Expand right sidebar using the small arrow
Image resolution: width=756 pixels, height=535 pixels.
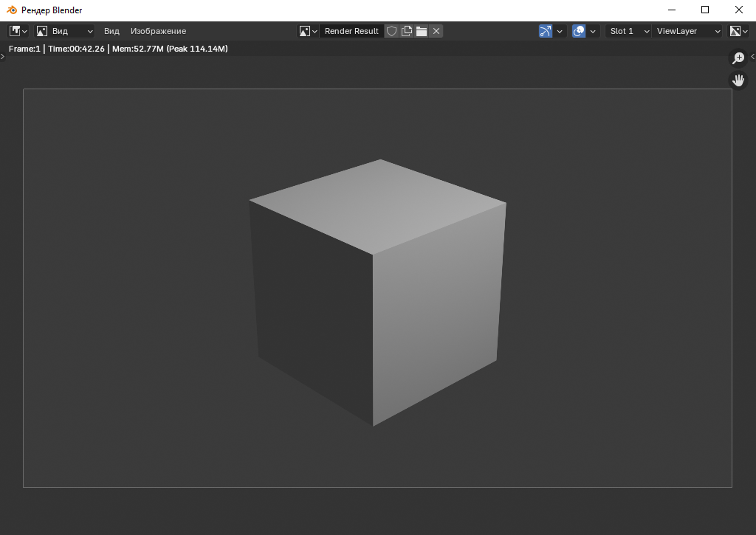tap(752, 57)
